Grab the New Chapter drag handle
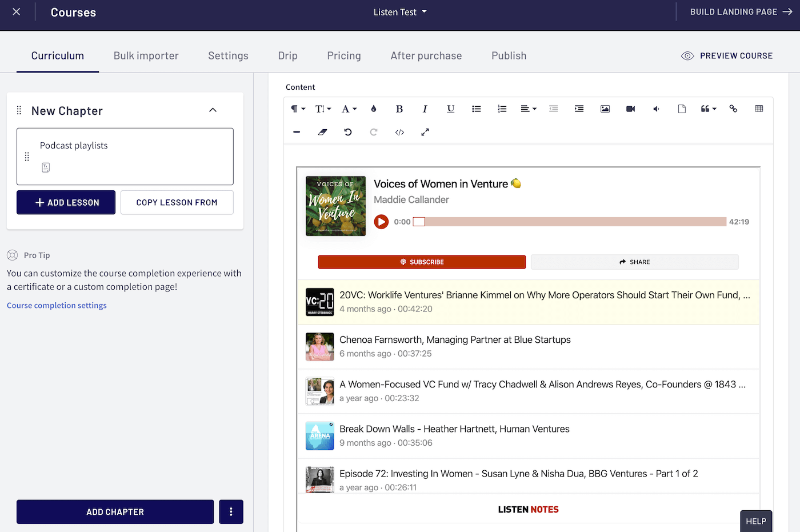 19,110
